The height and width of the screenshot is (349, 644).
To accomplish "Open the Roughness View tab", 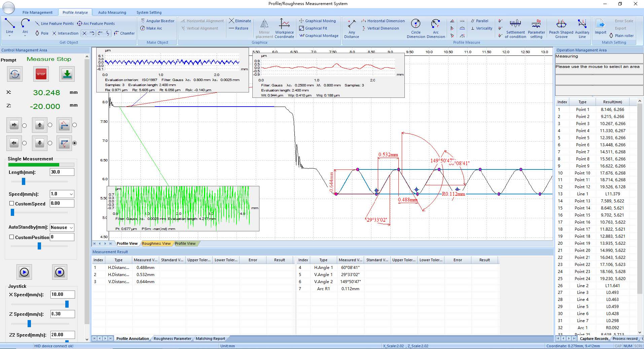I will 156,243.
